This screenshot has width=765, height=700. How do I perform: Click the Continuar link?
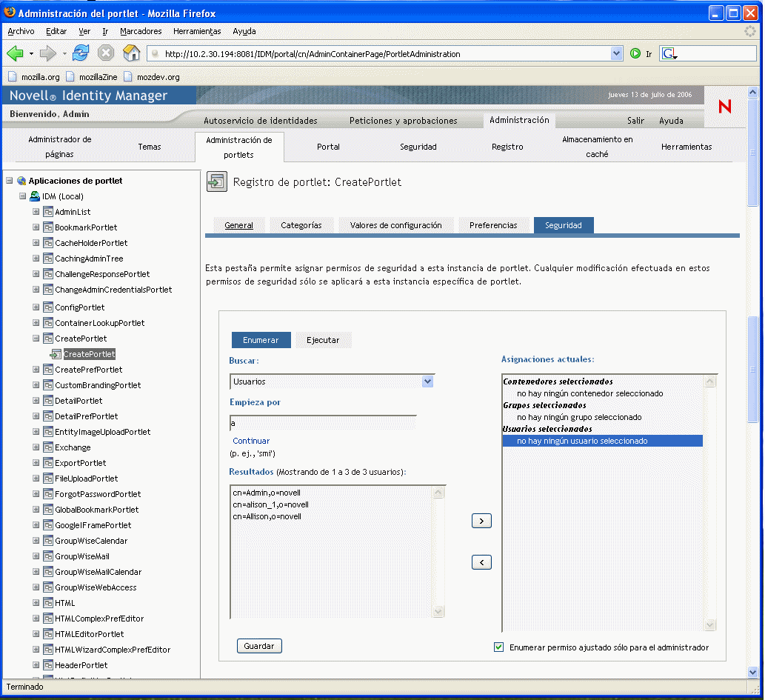pos(251,441)
